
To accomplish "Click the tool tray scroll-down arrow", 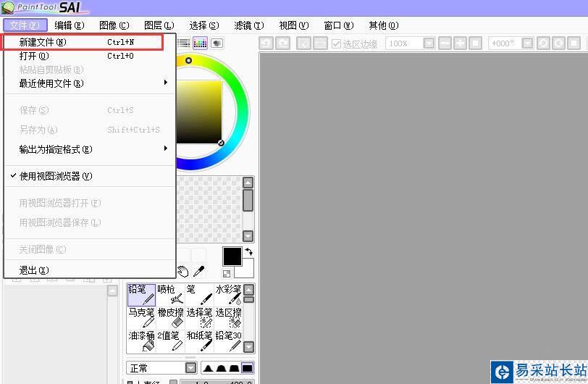I will tap(248, 347).
